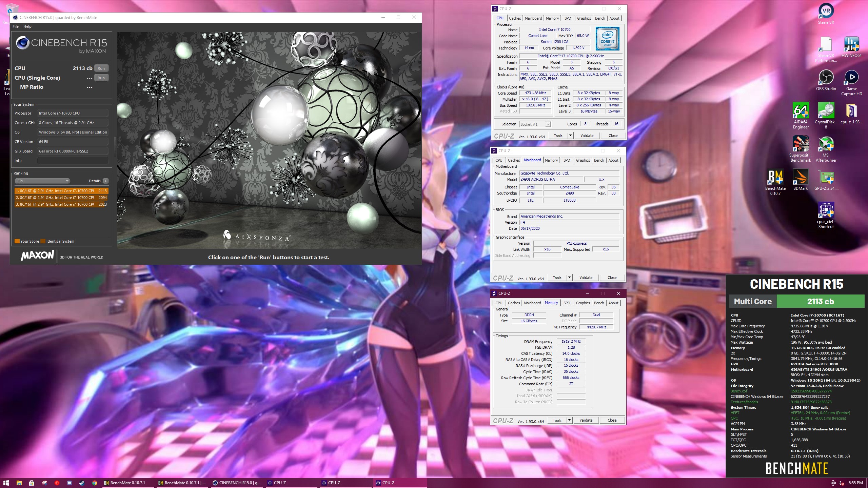Click the volume icon in system tray
The width and height of the screenshot is (868, 488).
(x=841, y=483)
